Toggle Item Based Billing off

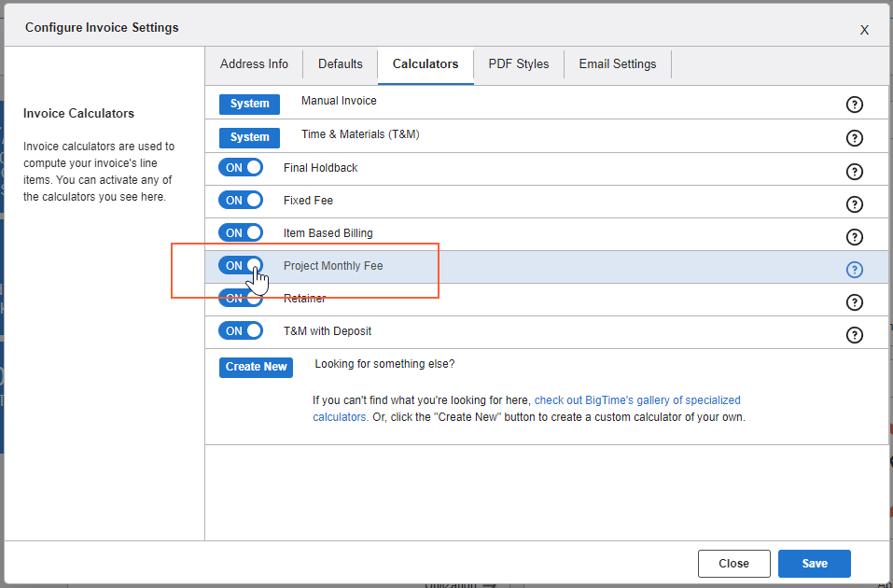coord(241,233)
